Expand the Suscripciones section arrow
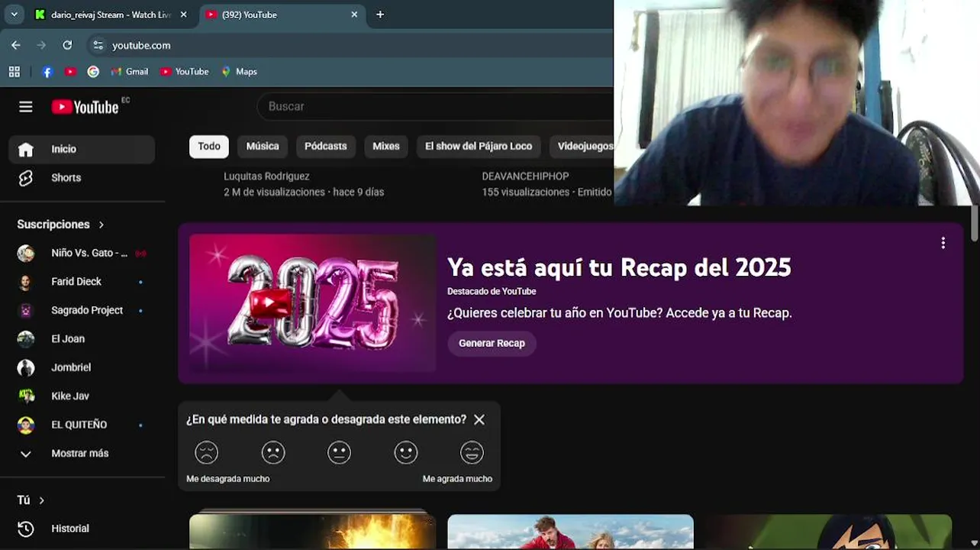Screen dimensions: 980x550 (101, 225)
